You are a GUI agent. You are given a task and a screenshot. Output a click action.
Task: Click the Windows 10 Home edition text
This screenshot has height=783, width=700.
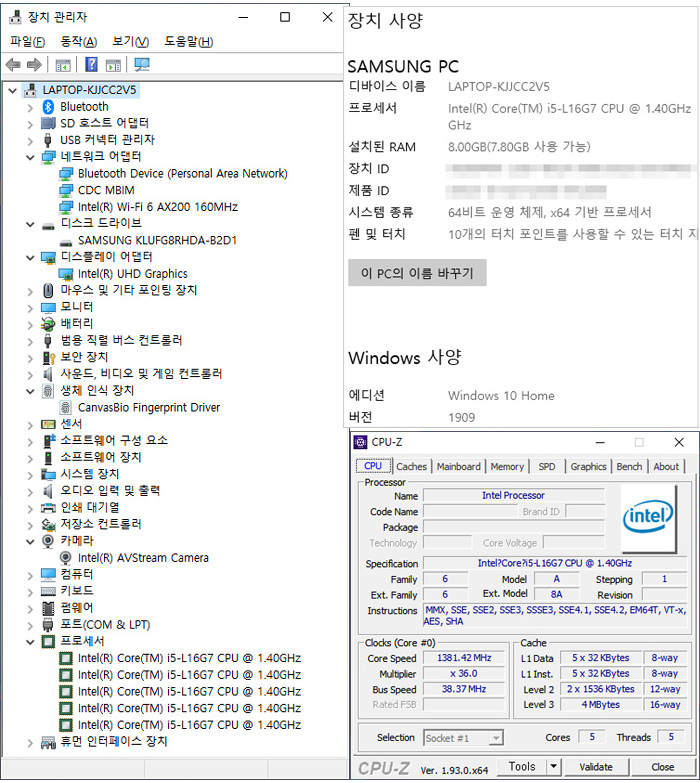(501, 395)
